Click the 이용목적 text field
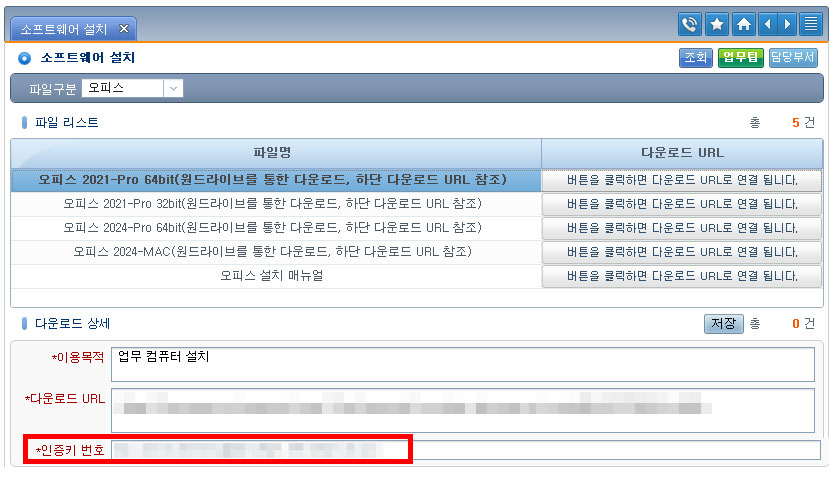This screenshot has height=482, width=829. (x=464, y=364)
